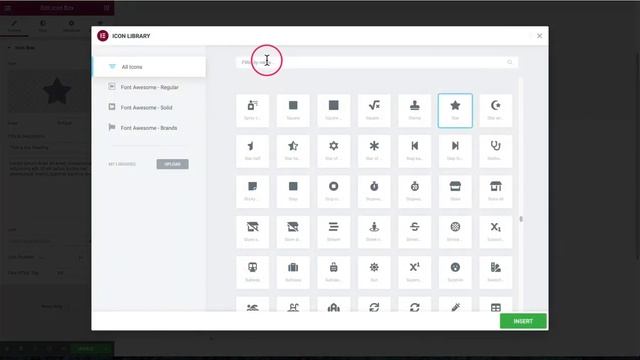Click the icon grid scrollbar handle
Image resolution: width=640 pixels, height=360 pixels.
(521, 219)
